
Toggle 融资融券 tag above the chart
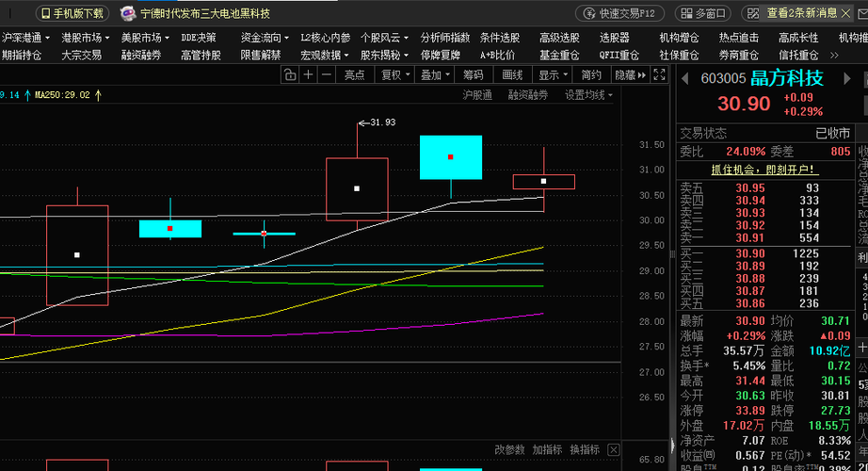tap(528, 95)
